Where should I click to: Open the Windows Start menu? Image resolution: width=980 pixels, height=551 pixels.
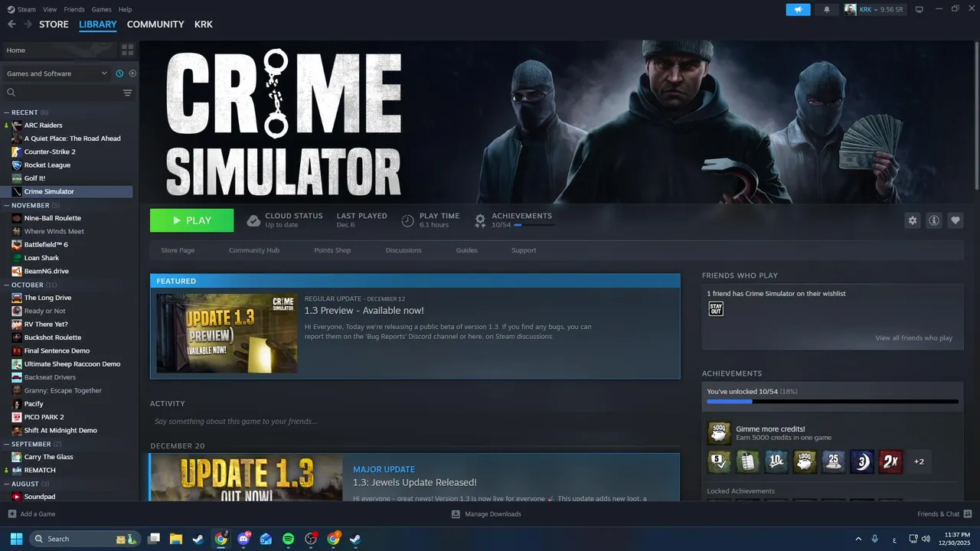(16, 539)
